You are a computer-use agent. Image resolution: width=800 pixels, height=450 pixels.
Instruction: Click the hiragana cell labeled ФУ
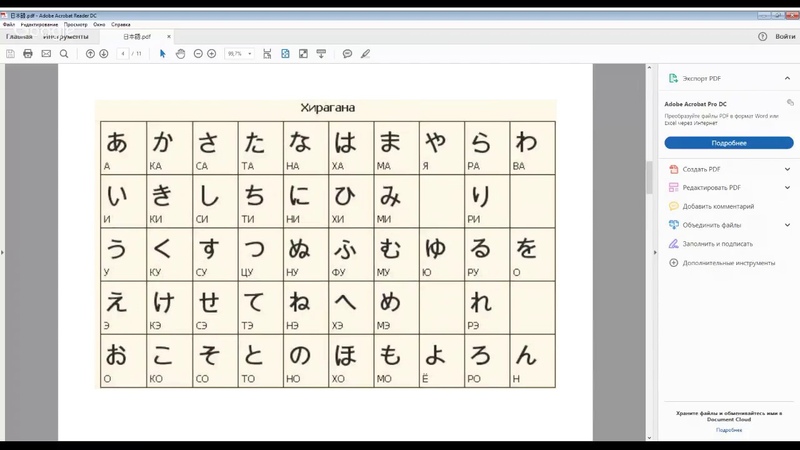click(351, 255)
